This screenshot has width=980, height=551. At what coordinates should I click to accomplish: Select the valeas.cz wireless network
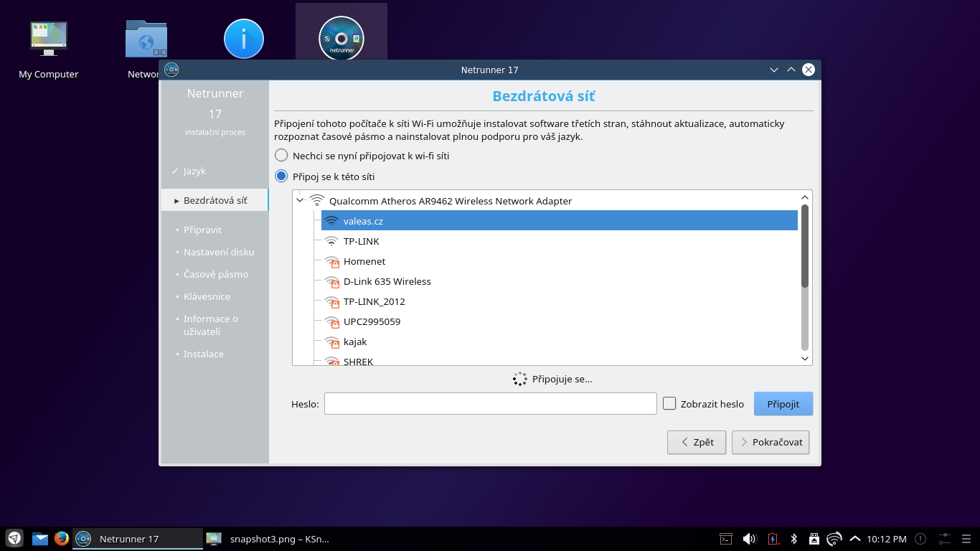[560, 221]
